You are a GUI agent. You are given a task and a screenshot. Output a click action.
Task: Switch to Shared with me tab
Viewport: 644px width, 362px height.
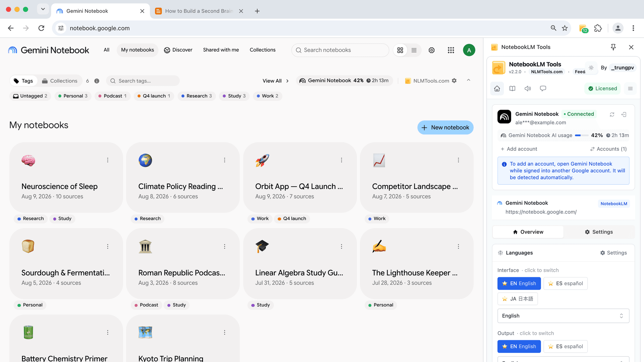pyautogui.click(x=221, y=50)
